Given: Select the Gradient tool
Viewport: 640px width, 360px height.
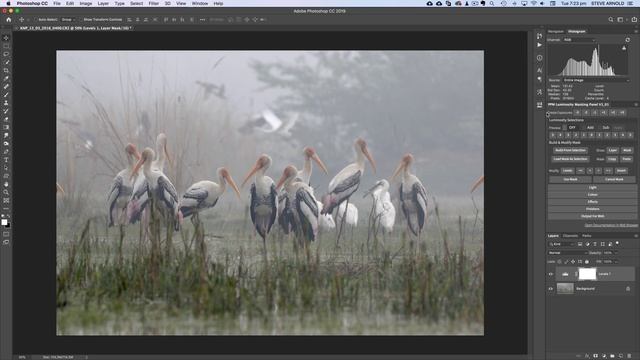Looking at the screenshot, I should [6, 127].
